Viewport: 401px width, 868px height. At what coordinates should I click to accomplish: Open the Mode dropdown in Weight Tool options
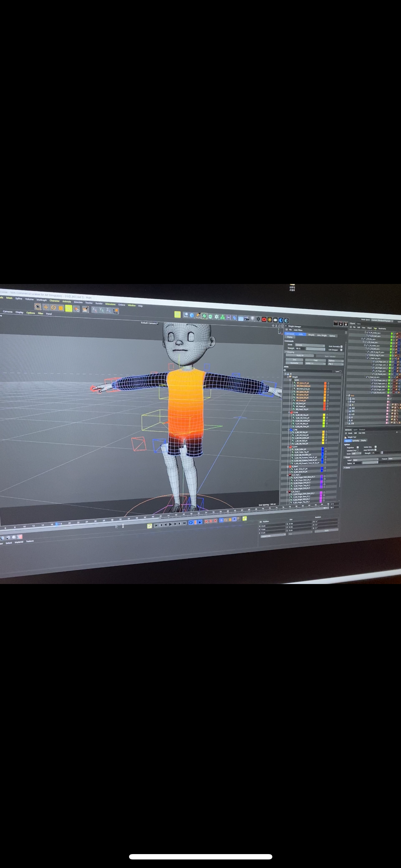[x=356, y=454]
